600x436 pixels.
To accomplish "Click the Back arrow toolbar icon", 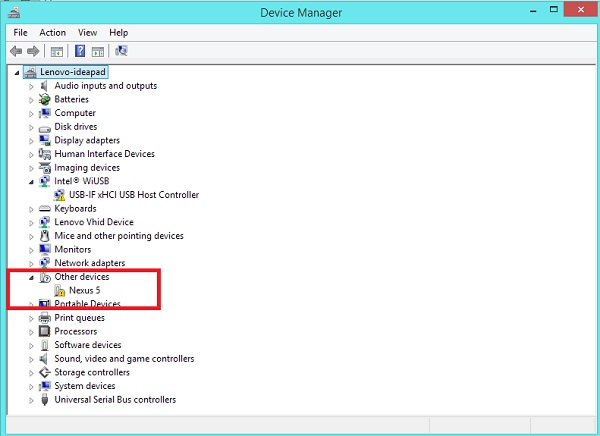I will (16, 51).
